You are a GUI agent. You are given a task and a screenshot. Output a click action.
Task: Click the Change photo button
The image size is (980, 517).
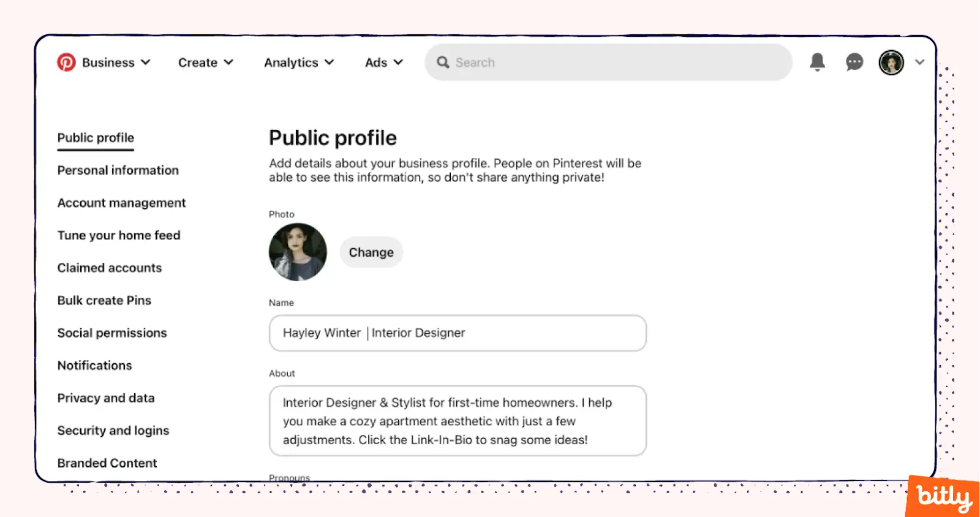coord(371,252)
